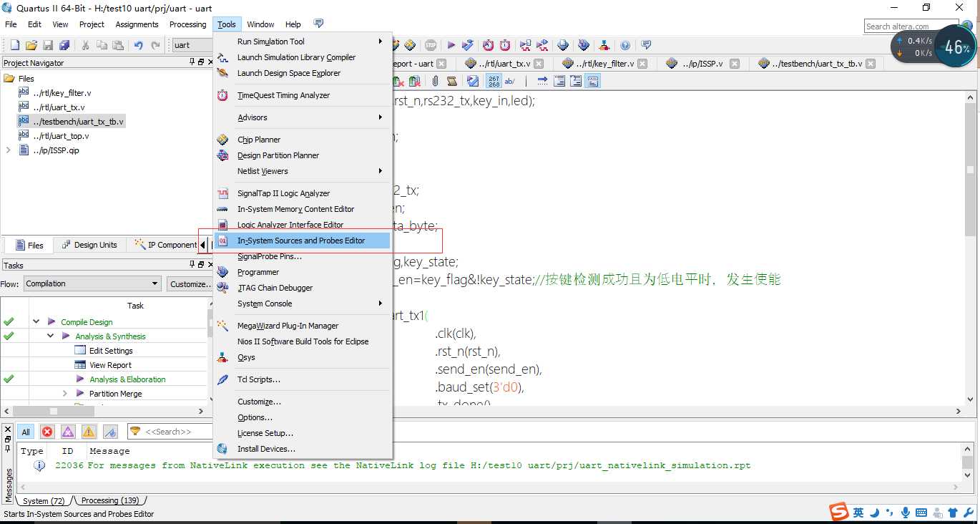Collapse Compile Design task tree
Viewport: 980px width, 524px height.
(x=36, y=322)
